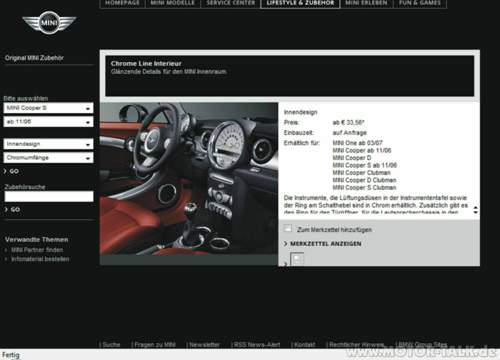
Task: Click the Newsletter footer link
Action: pyautogui.click(x=204, y=345)
